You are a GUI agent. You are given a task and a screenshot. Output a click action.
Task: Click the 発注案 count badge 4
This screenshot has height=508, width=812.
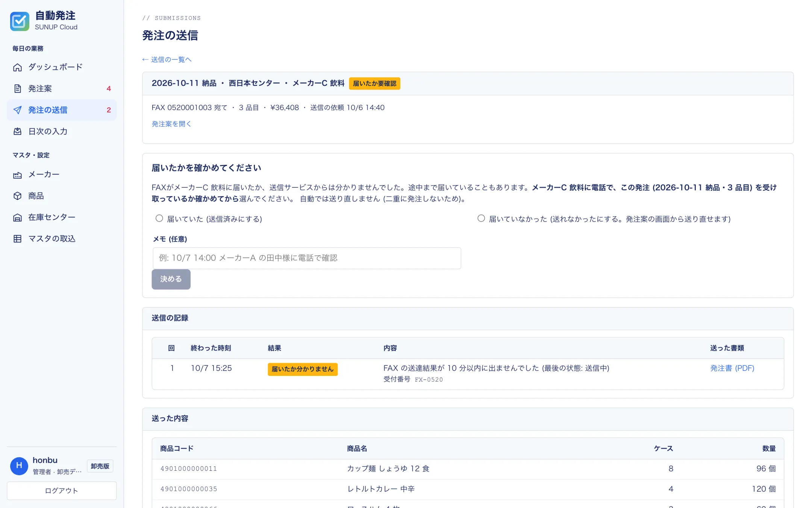tap(109, 89)
